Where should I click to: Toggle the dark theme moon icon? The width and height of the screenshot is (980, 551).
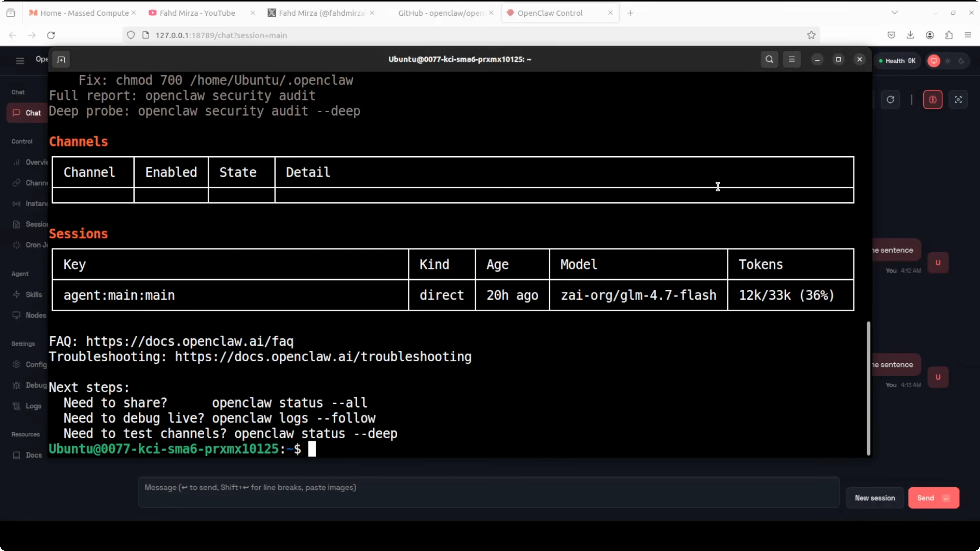pos(962,61)
